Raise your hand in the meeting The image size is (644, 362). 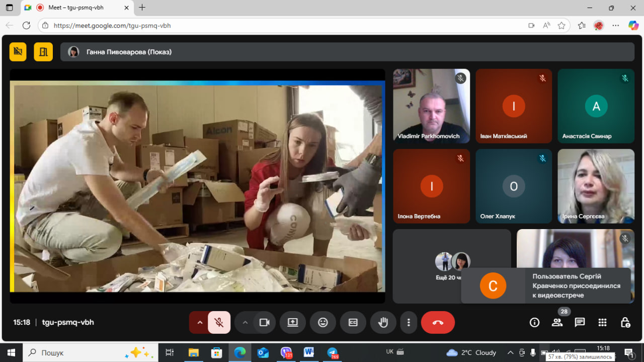point(383,323)
